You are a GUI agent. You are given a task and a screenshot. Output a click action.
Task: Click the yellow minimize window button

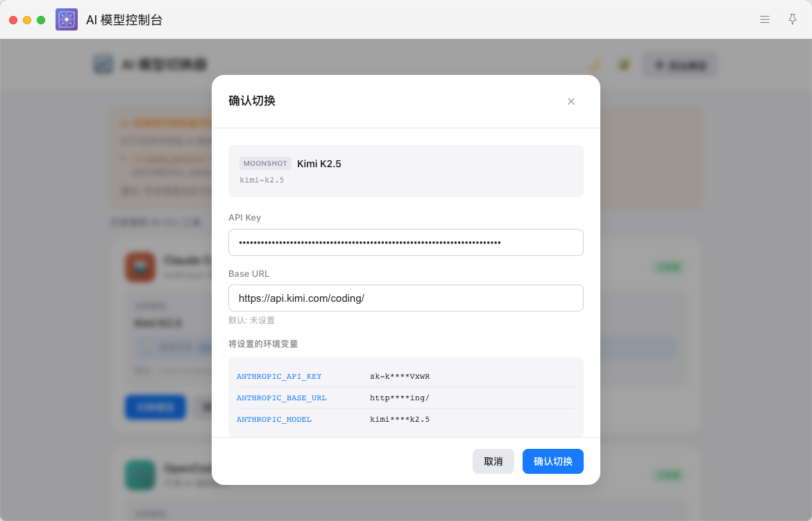[27, 20]
